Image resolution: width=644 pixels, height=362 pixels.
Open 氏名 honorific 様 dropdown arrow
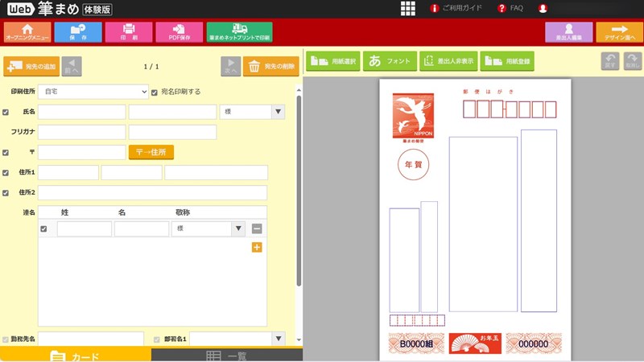pyautogui.click(x=279, y=112)
